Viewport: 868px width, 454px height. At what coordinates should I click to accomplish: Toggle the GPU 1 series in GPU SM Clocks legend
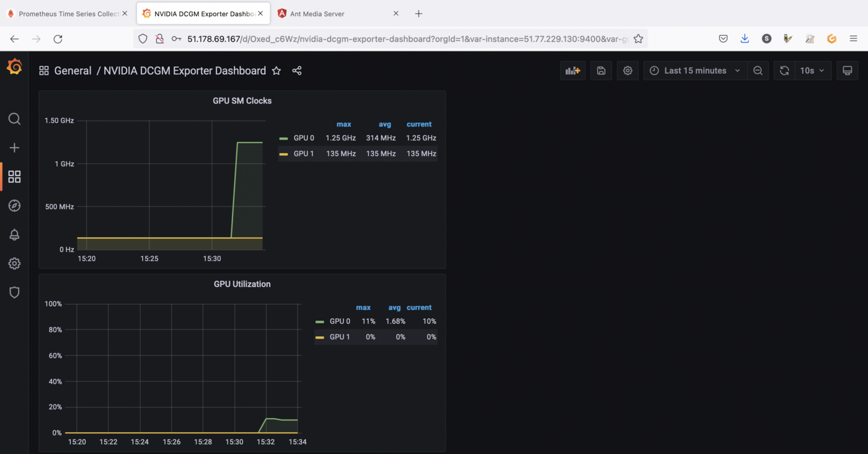[304, 153]
